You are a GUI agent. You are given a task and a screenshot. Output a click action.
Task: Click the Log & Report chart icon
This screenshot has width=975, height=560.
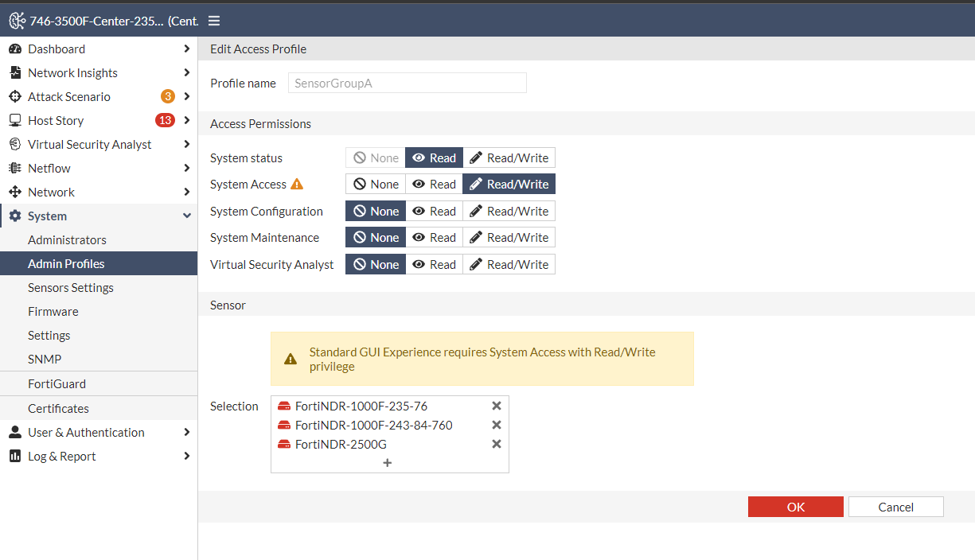tap(14, 456)
